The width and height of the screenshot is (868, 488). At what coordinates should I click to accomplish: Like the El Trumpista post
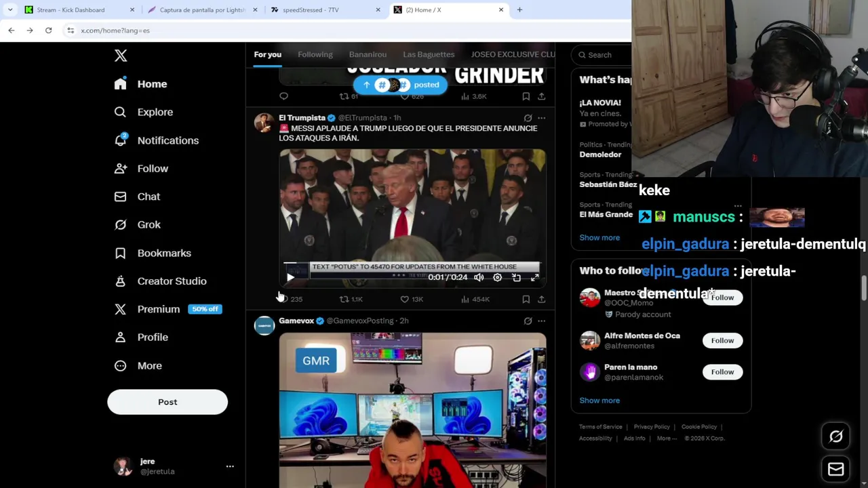point(411,299)
